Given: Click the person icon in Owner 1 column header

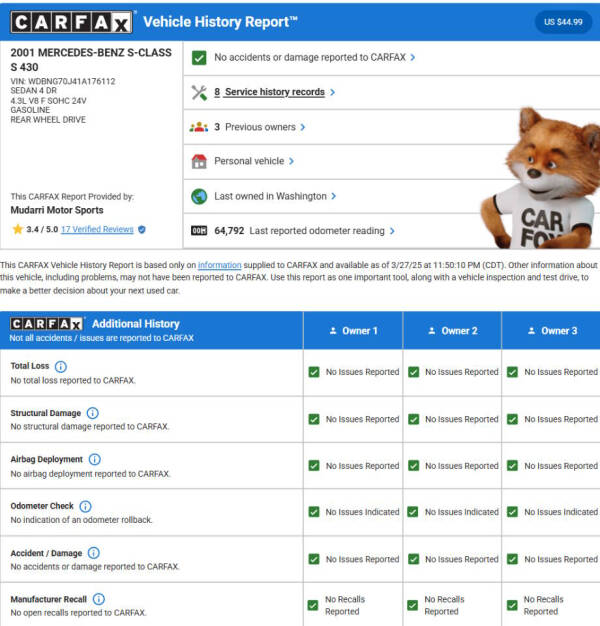Looking at the screenshot, I should click(x=333, y=331).
